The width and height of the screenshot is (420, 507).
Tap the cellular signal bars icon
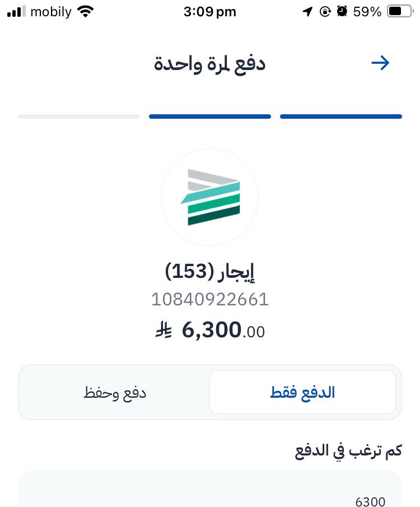tap(16, 12)
